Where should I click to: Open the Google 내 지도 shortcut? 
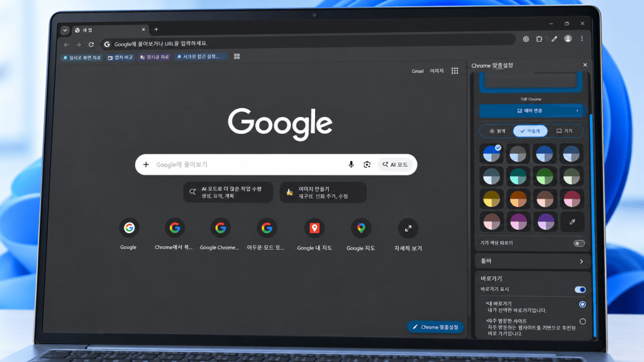[314, 234]
